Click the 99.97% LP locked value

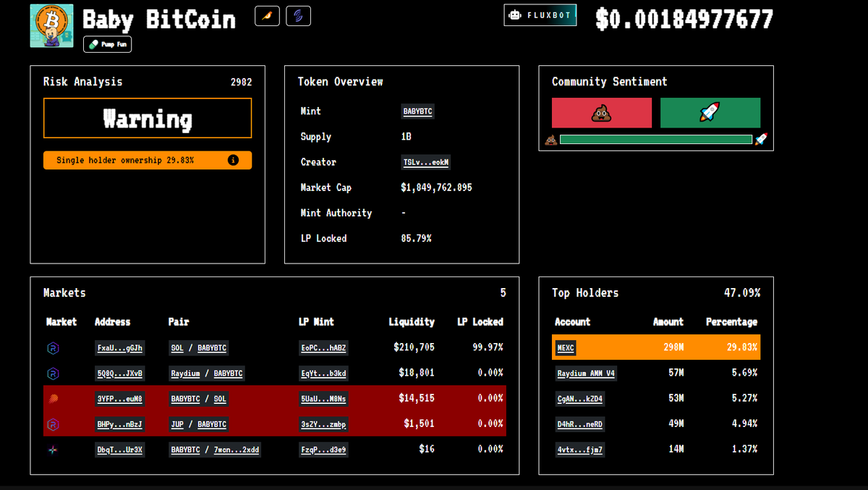pos(488,347)
